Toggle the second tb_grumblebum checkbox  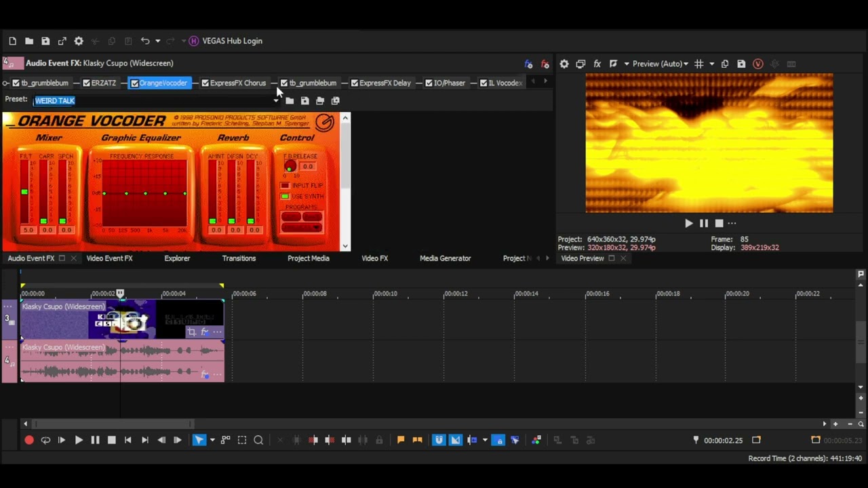click(x=284, y=83)
